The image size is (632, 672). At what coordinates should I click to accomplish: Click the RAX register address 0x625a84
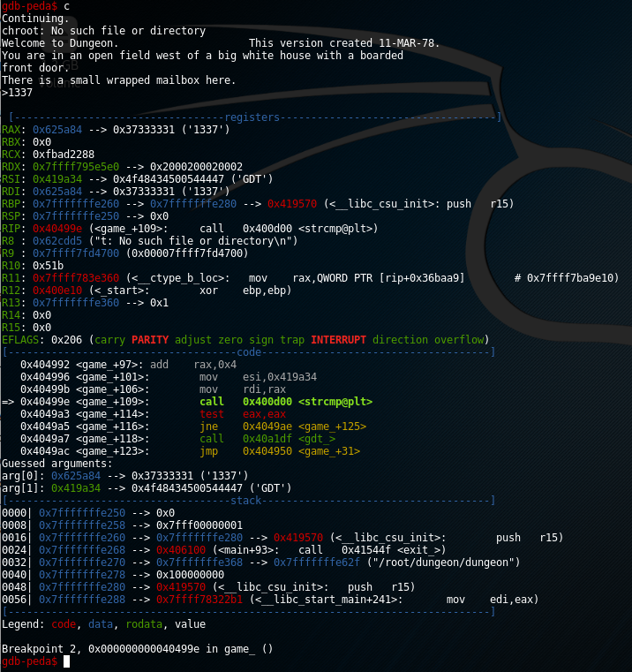57,130
